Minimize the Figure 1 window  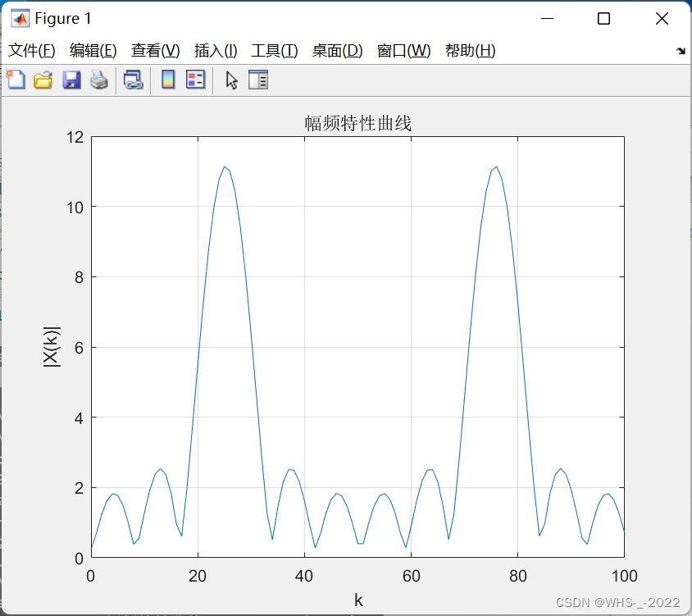point(547,19)
